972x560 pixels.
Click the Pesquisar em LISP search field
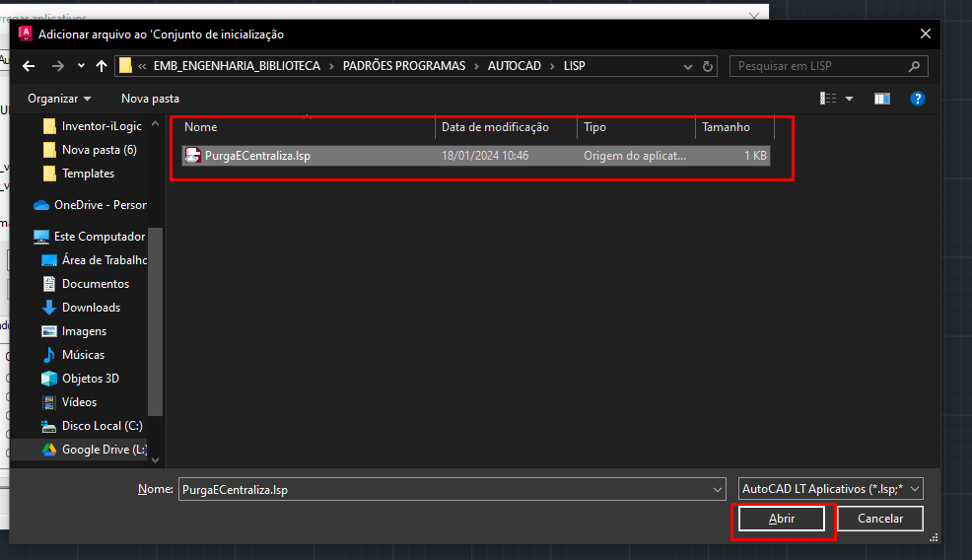tap(820, 66)
